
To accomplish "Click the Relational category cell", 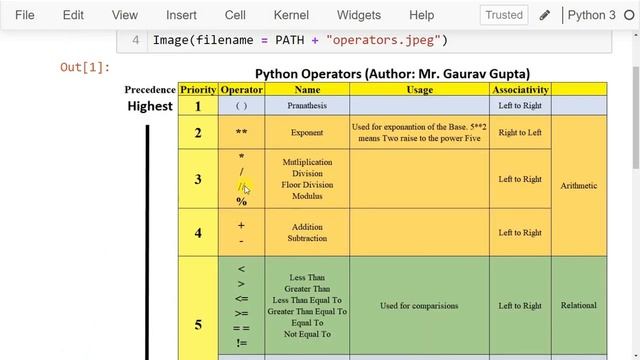I will click(x=579, y=305).
